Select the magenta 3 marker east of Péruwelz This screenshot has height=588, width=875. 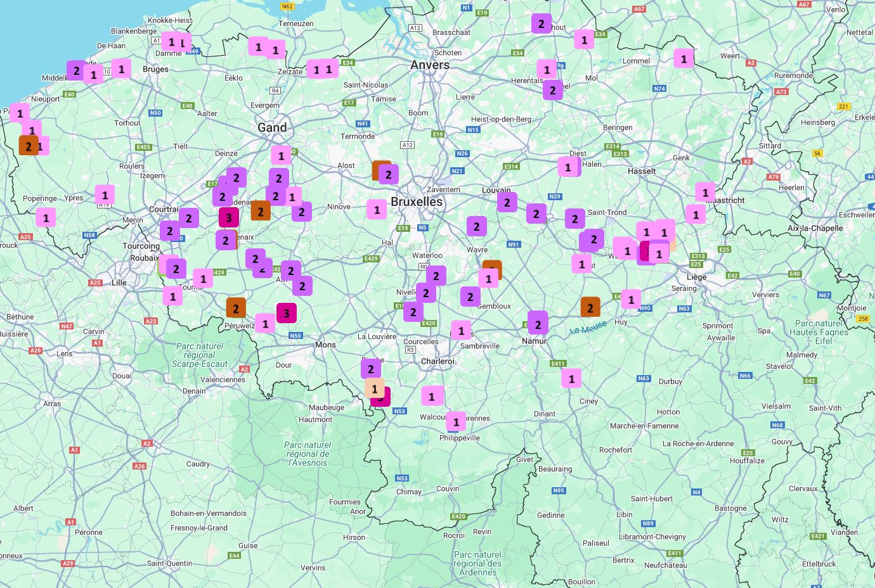(x=287, y=312)
